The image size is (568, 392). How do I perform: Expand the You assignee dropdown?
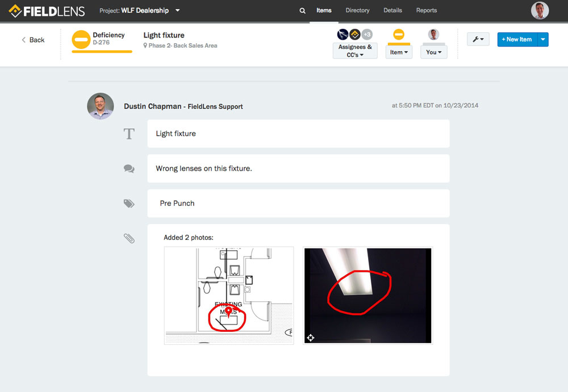[x=433, y=52]
